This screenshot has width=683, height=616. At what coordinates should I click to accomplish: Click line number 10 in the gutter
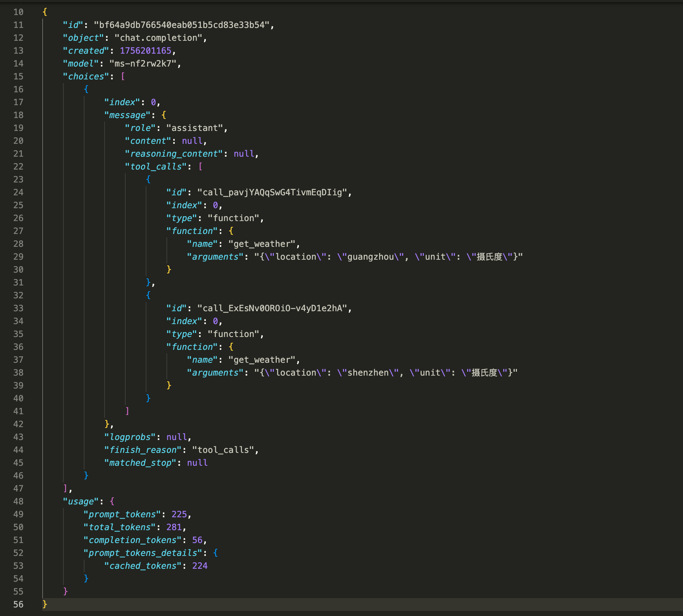(x=18, y=12)
